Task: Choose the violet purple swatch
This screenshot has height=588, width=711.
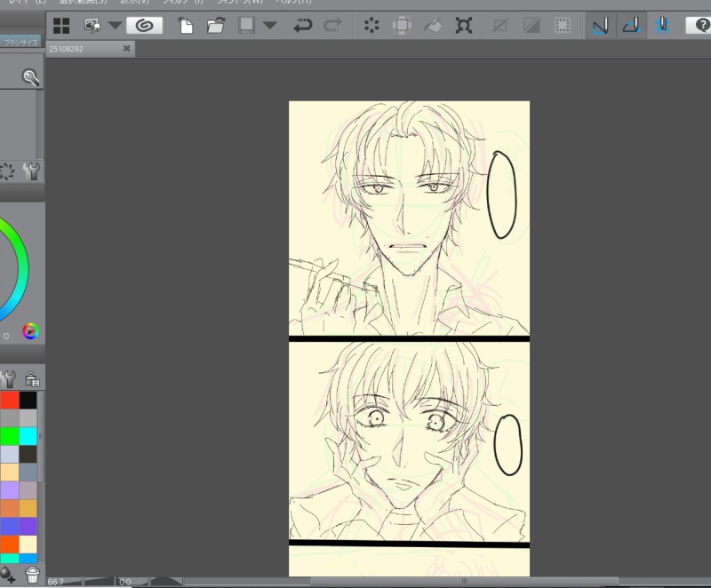Action: click(x=28, y=527)
